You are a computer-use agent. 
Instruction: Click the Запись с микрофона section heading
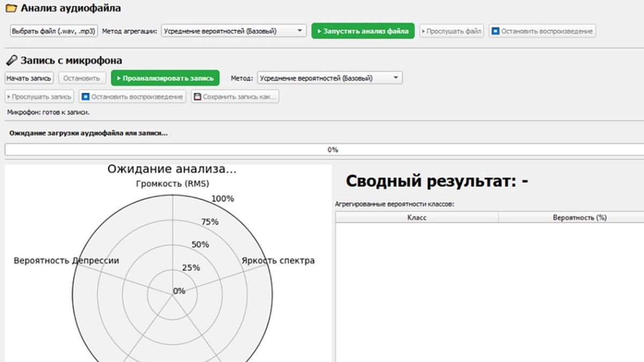(x=71, y=61)
